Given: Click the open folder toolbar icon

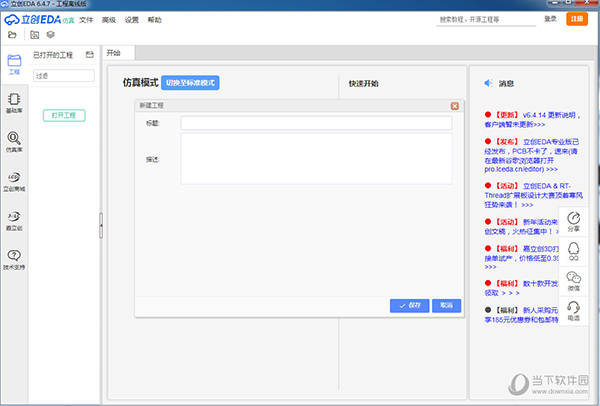Looking at the screenshot, I should coord(13,35).
